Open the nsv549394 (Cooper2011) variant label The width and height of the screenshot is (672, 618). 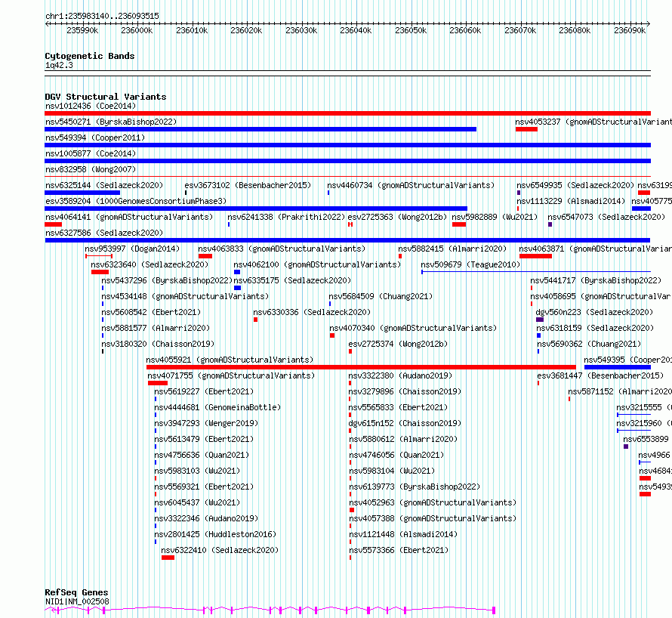(95, 138)
